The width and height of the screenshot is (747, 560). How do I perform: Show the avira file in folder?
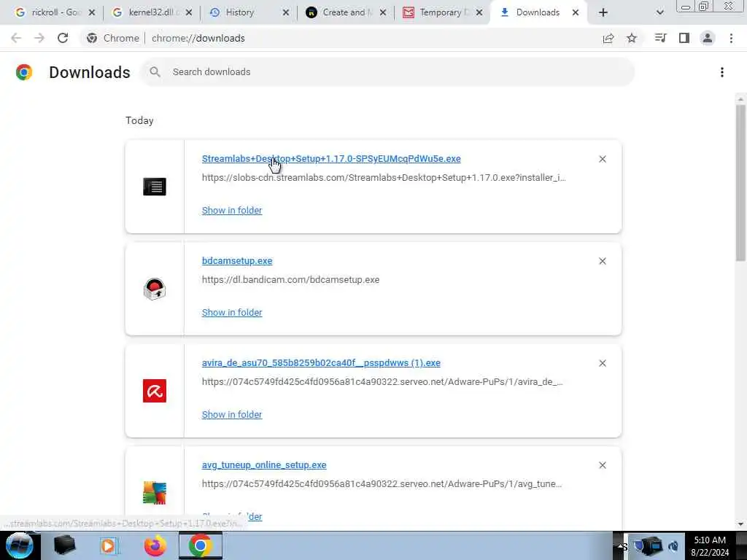(232, 415)
